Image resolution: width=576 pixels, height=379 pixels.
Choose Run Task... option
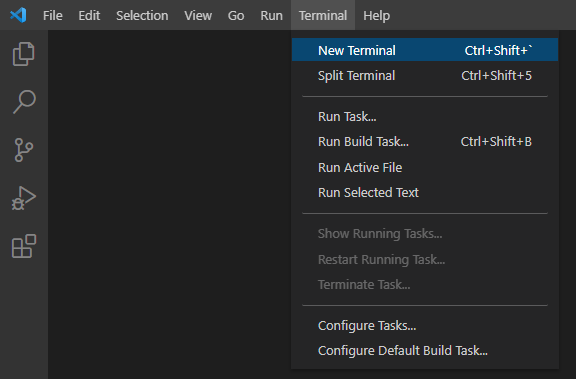(x=425, y=116)
